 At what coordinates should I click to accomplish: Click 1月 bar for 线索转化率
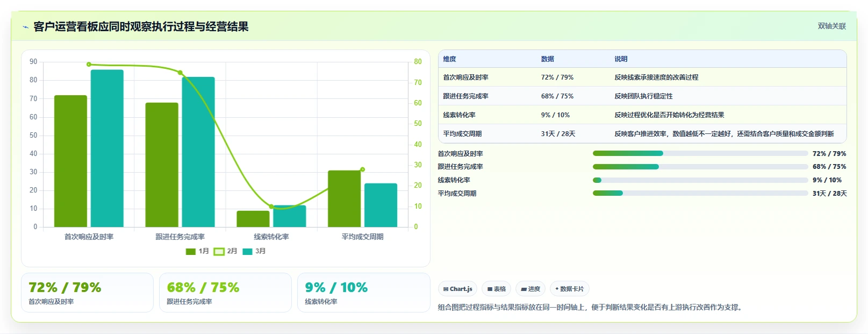coord(253,219)
